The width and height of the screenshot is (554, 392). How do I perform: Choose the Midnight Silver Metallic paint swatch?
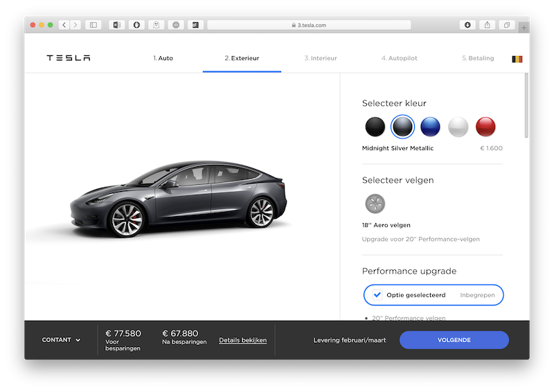point(402,127)
